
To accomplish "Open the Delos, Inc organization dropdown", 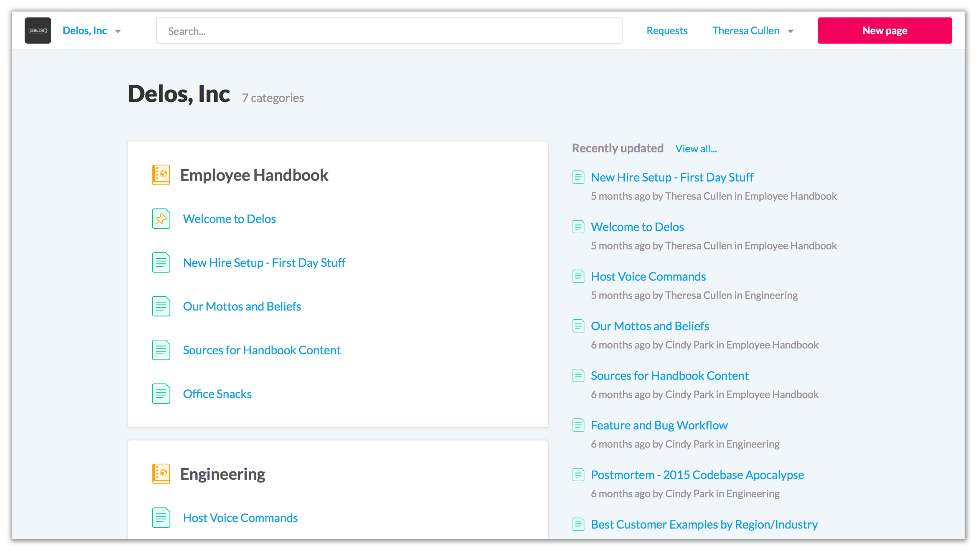I will pyautogui.click(x=92, y=31).
